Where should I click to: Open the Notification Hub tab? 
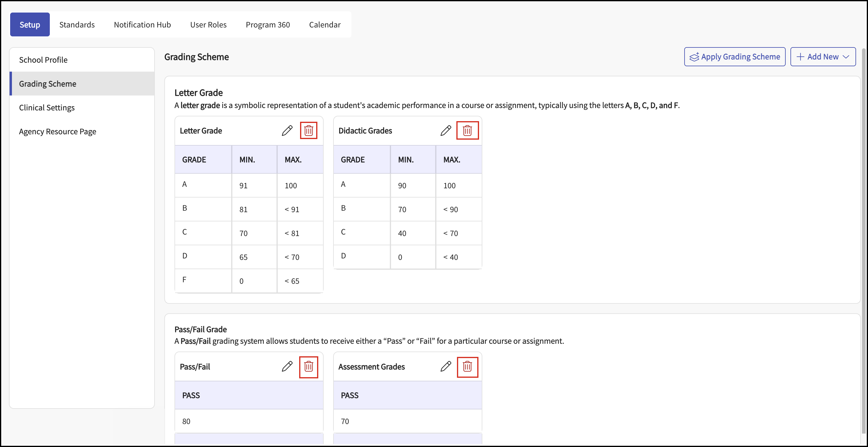142,24
